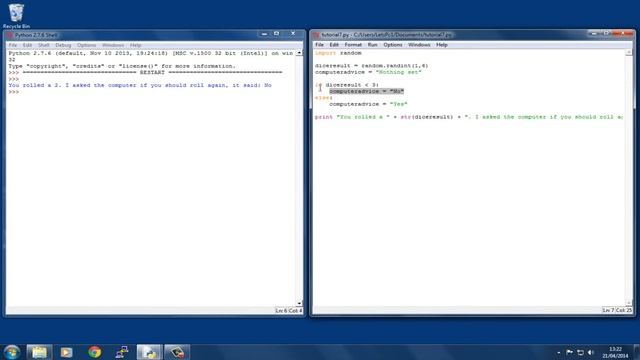640x360 pixels.
Task: Open File menu in Python Shell
Action: point(13,45)
